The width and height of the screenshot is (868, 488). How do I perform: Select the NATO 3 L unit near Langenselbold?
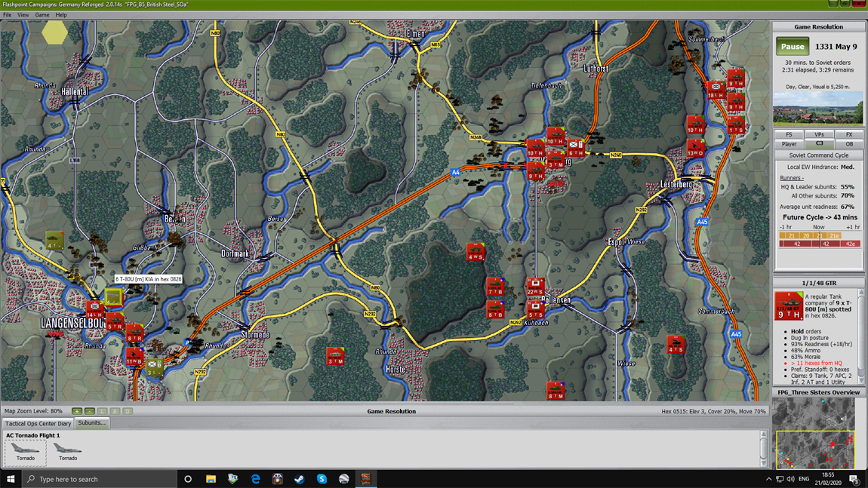click(x=155, y=367)
